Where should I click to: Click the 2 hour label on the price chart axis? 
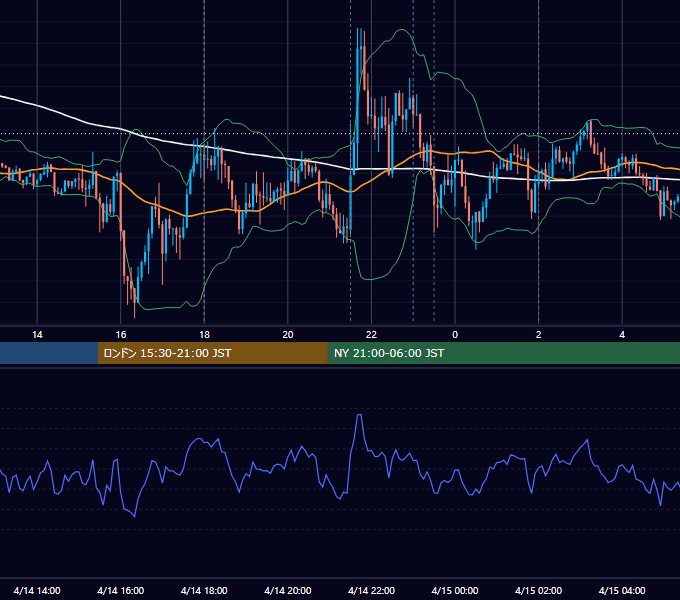[x=539, y=335]
